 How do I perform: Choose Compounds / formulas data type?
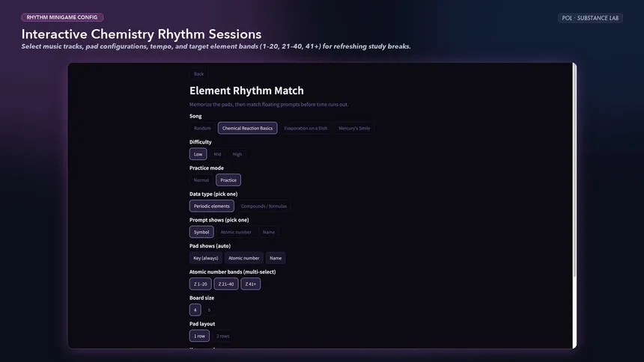pyautogui.click(x=264, y=206)
